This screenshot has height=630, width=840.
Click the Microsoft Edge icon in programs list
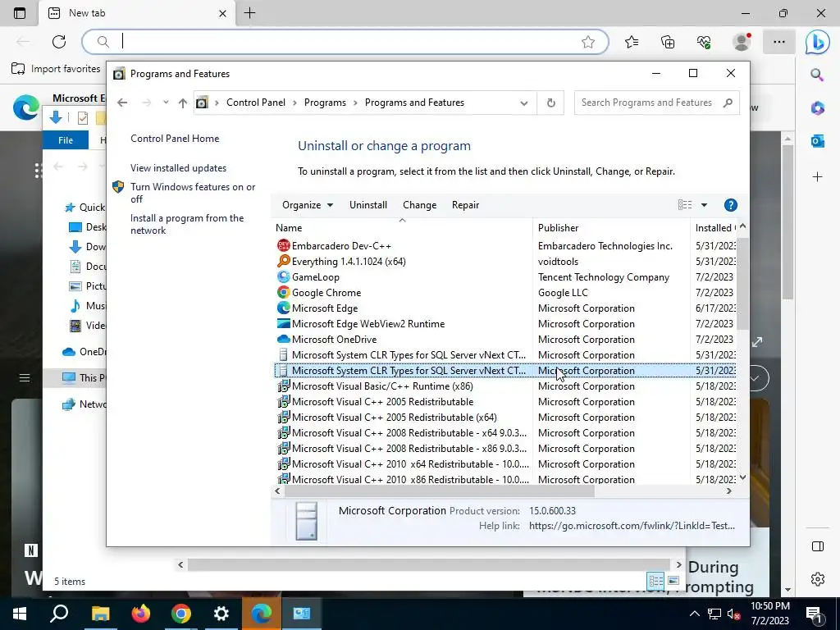click(x=283, y=308)
